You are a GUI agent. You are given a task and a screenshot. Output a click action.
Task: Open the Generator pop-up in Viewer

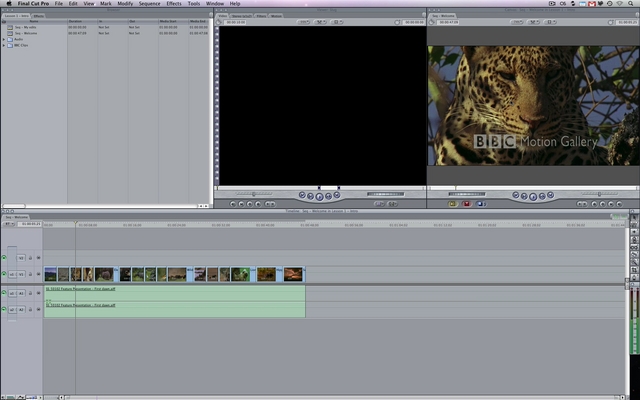[x=392, y=204]
